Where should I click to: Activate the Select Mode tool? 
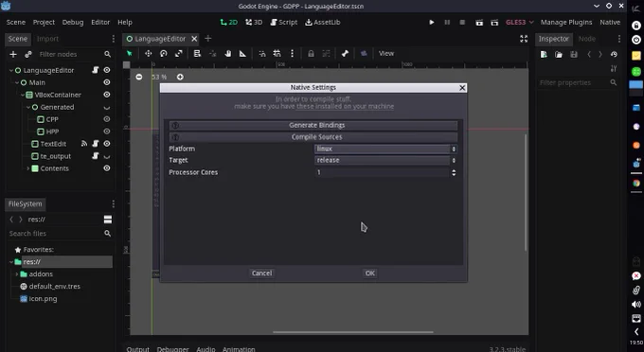click(130, 54)
